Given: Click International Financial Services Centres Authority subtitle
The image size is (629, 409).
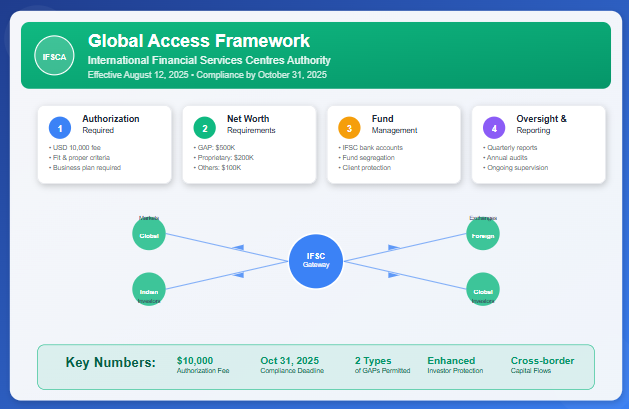Looking at the screenshot, I should [209, 60].
